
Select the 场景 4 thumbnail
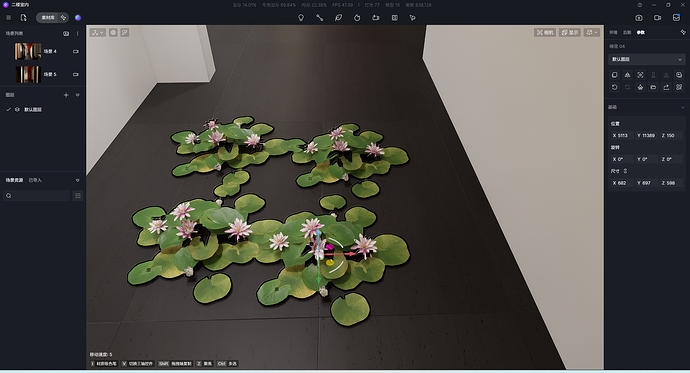click(x=28, y=51)
